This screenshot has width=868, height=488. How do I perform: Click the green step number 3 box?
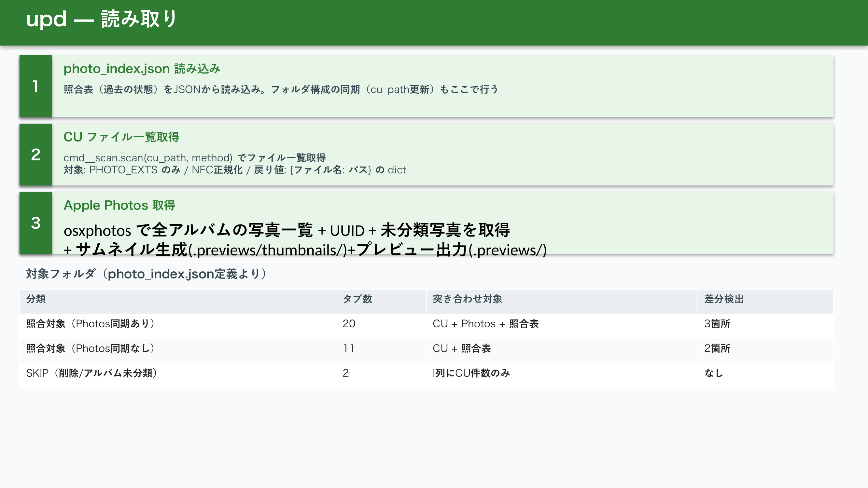click(35, 223)
